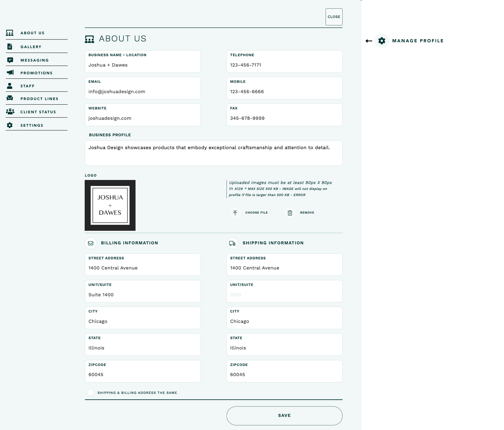Click the trash icon next to Remove
The width and height of the screenshot is (504, 430).
point(289,212)
